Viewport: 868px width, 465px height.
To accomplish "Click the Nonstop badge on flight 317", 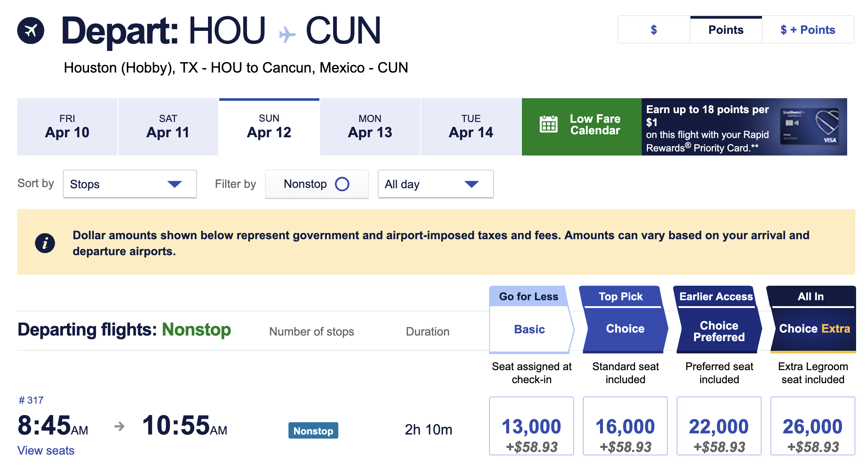I will click(x=313, y=430).
